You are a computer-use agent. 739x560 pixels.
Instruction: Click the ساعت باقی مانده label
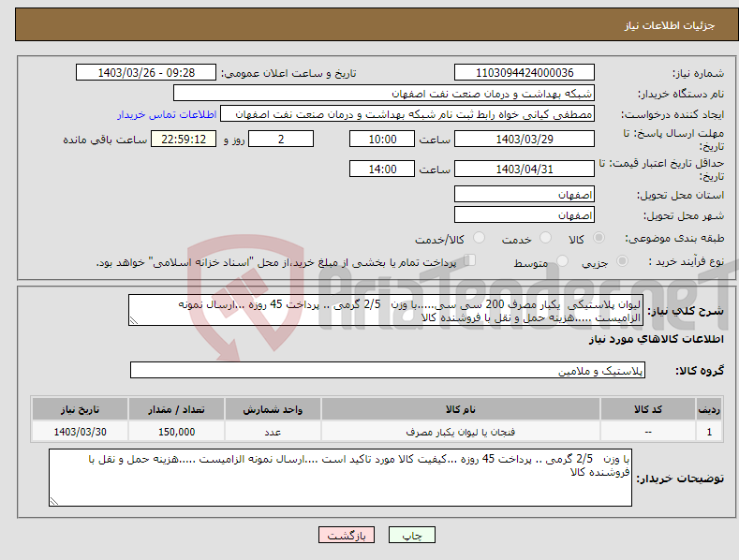(x=105, y=140)
